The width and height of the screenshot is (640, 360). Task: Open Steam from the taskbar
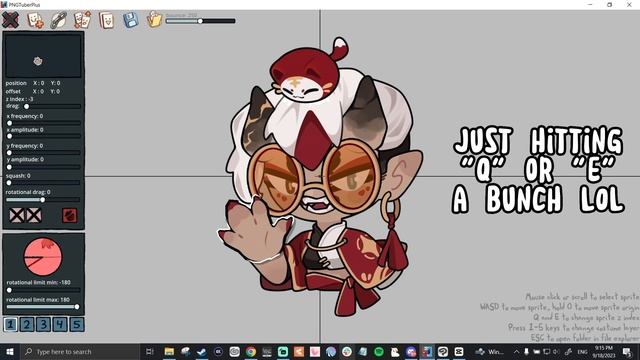click(x=202, y=351)
